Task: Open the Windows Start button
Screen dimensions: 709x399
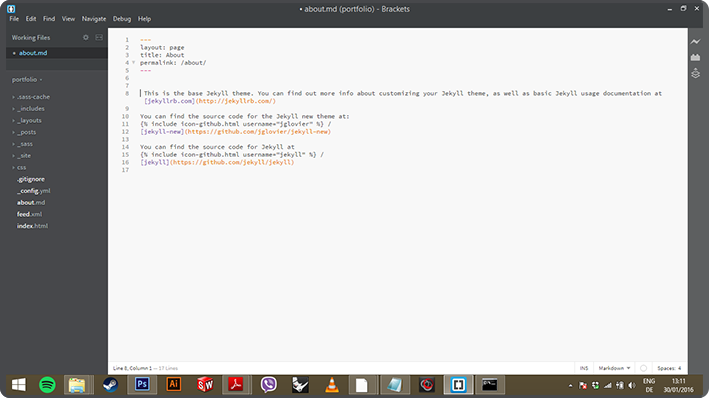Action: (x=19, y=385)
